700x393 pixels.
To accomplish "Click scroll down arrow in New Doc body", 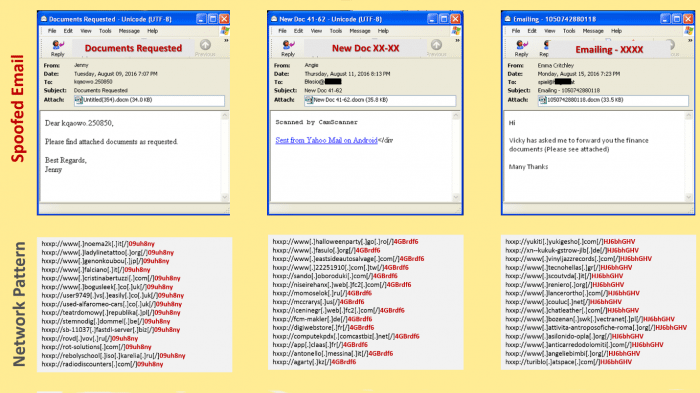I will 456,197.
